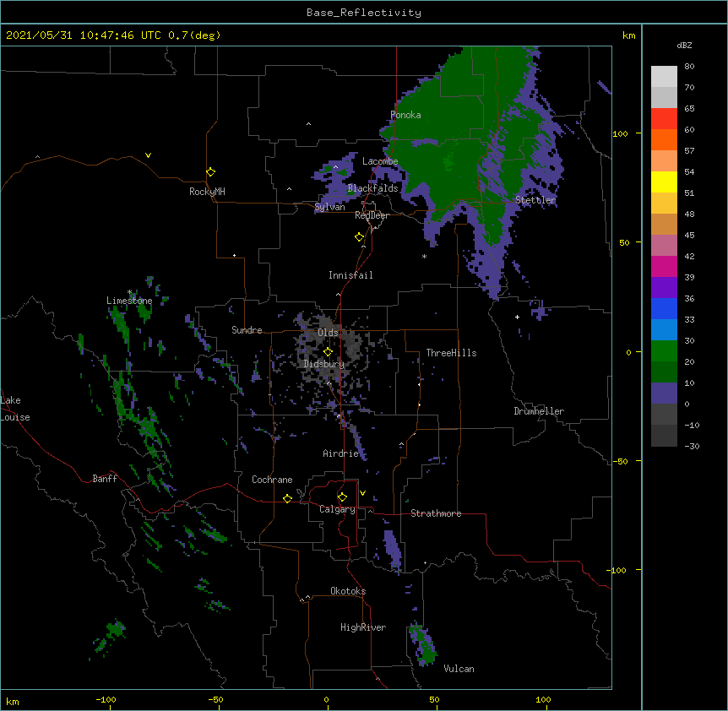This screenshot has width=728, height=711.
Task: Click the Base_Reflectivity title
Action: tap(364, 13)
